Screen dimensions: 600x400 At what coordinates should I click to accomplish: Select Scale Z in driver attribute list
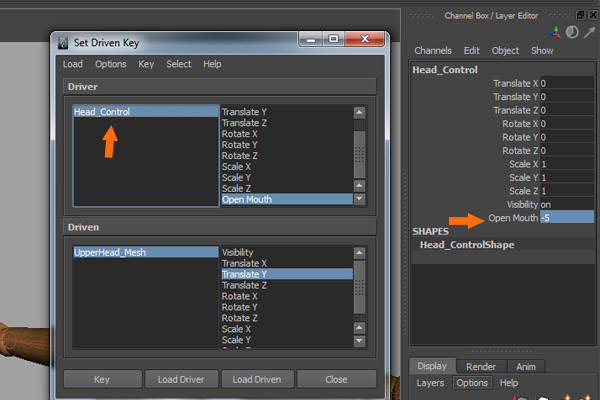tap(287, 189)
